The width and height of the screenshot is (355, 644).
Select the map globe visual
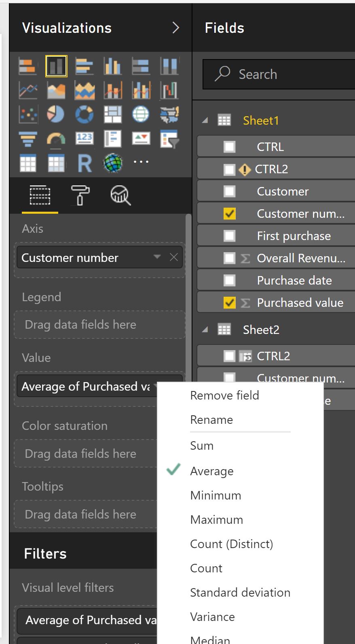tap(141, 115)
